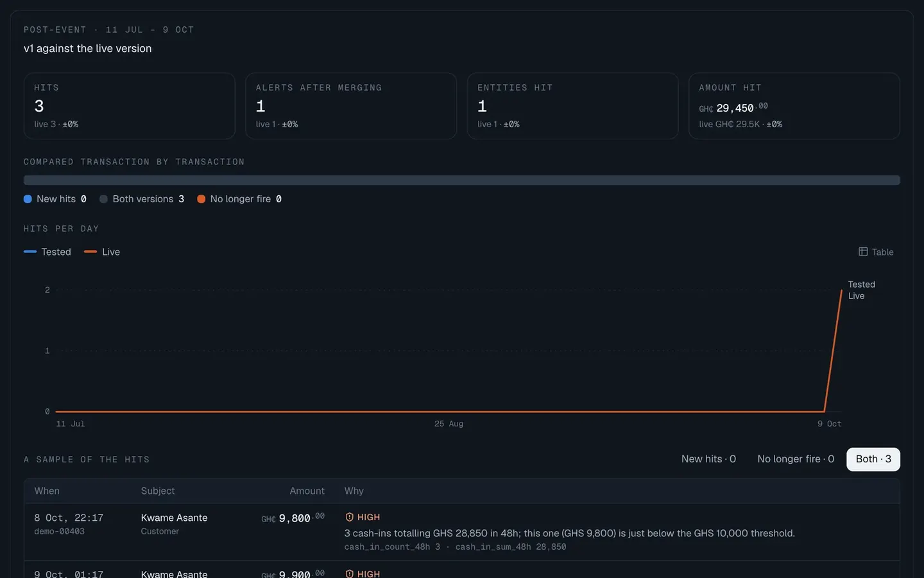Click the orange No longer fire legend dot

tap(201, 199)
